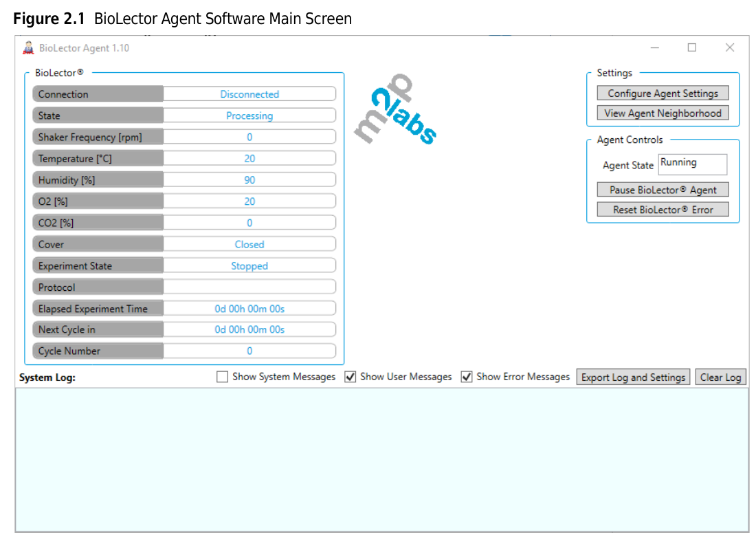Click the Cover status Closed
The image size is (756, 550).
coord(249,244)
